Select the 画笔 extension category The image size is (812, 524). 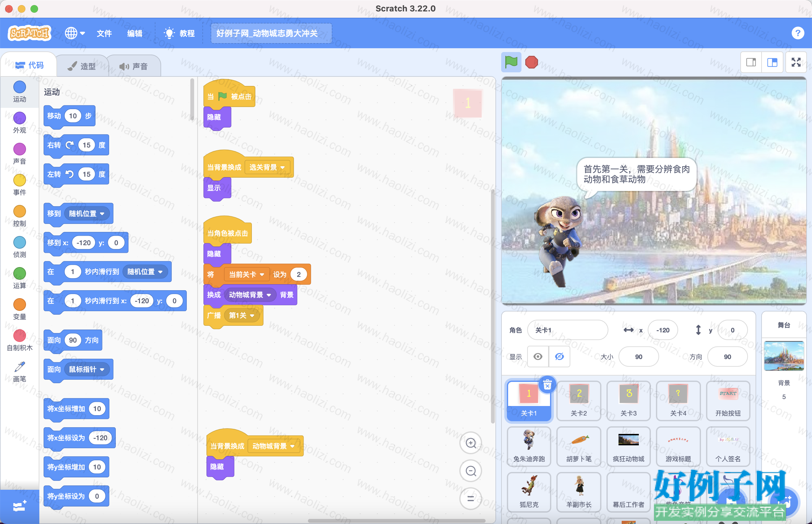pos(19,371)
